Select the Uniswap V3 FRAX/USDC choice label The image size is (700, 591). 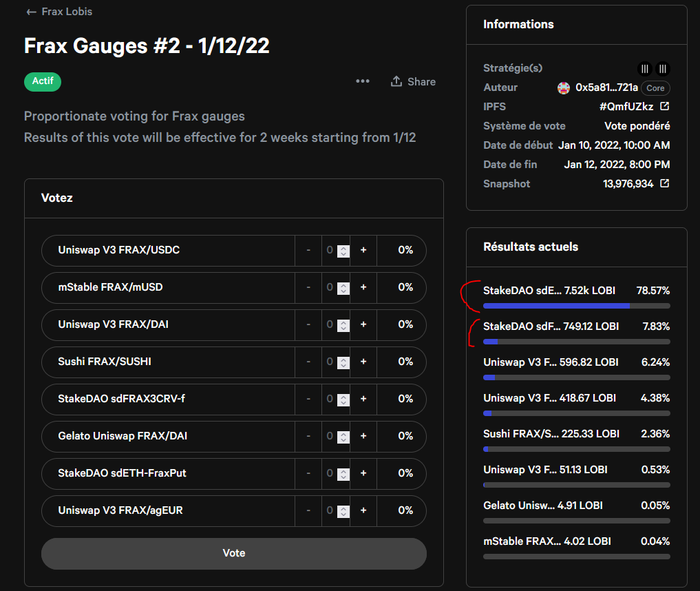(119, 250)
